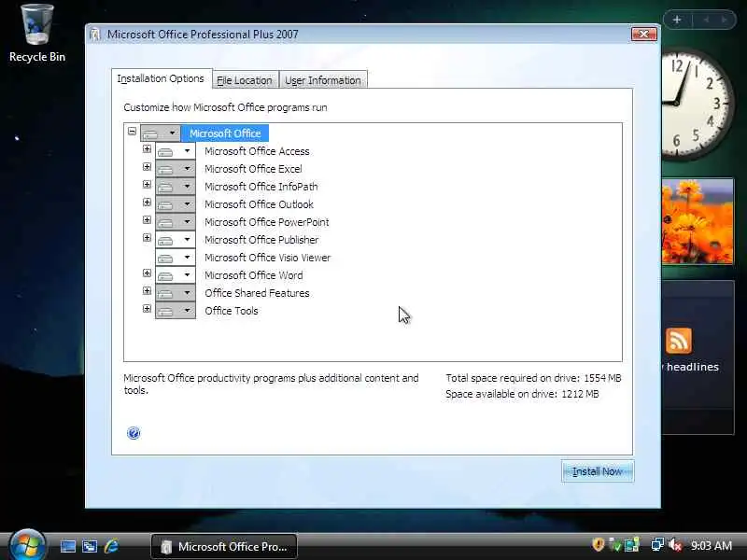Select Microsoft Office PowerPoint in the tree

click(x=267, y=222)
